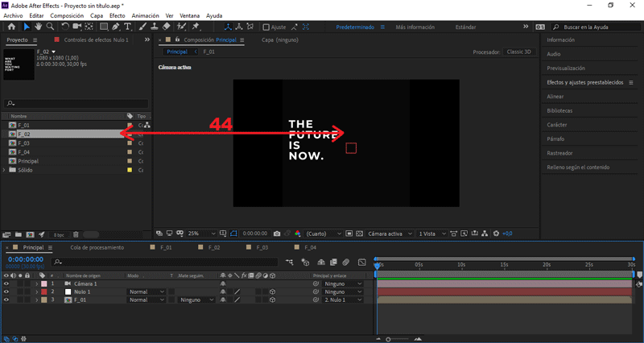Click the timeline zoom slider handle

pyautogui.click(x=388, y=339)
